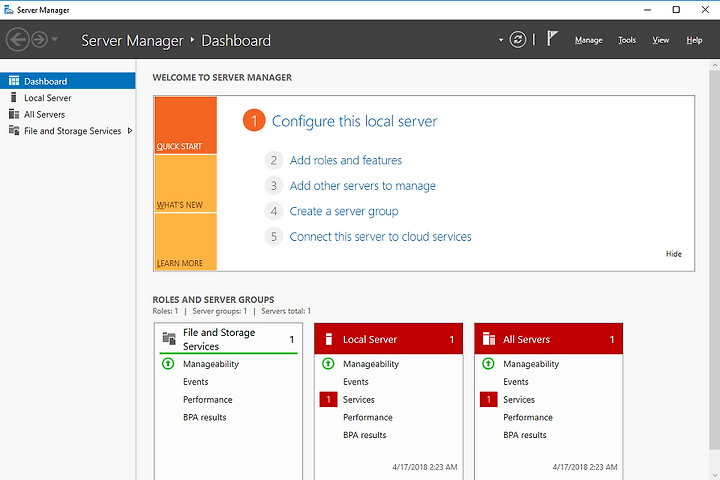Click All Servers tile header icon
The width and height of the screenshot is (720, 480).
tap(489, 339)
